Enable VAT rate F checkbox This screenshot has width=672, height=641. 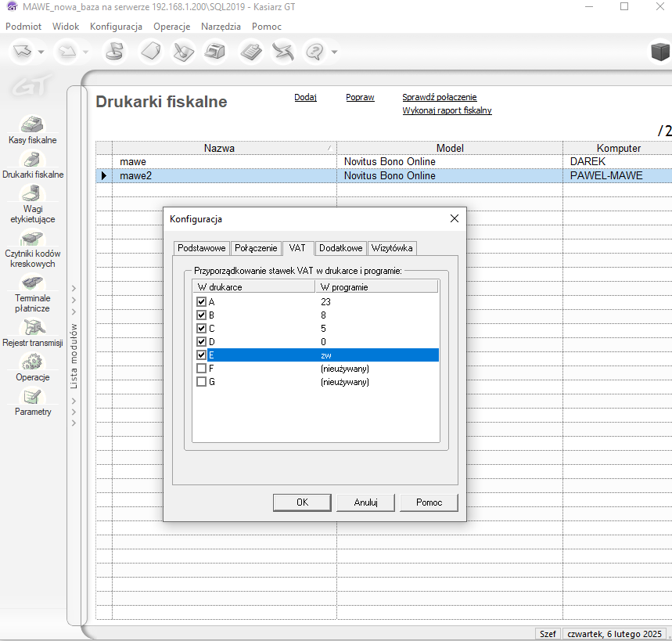click(x=201, y=368)
